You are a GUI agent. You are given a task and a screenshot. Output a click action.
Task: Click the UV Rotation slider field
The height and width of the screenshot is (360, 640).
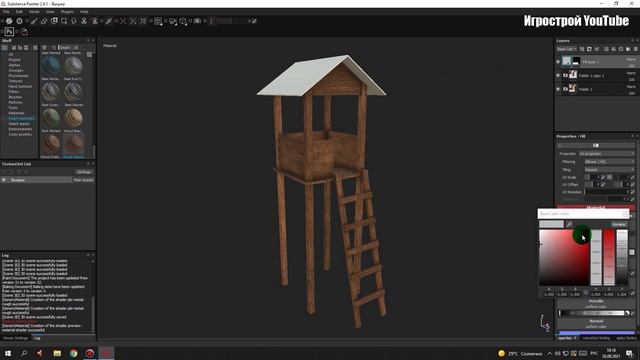point(607,192)
